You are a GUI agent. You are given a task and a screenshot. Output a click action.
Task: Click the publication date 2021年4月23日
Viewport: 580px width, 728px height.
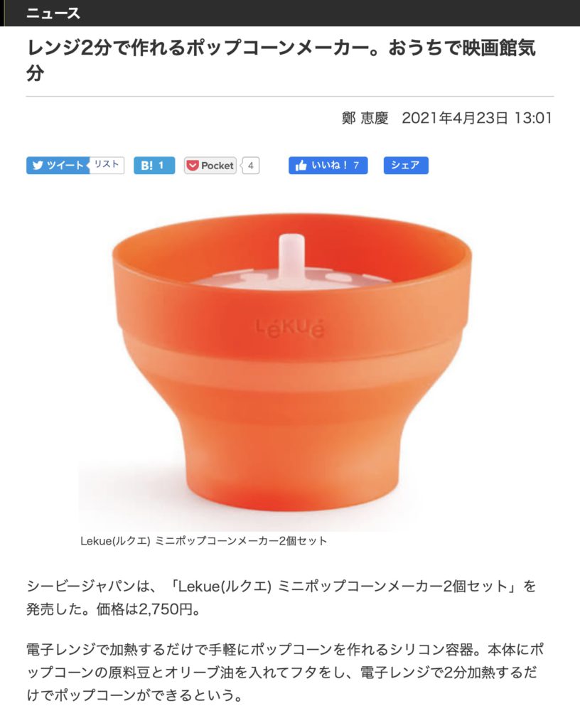coord(455,118)
